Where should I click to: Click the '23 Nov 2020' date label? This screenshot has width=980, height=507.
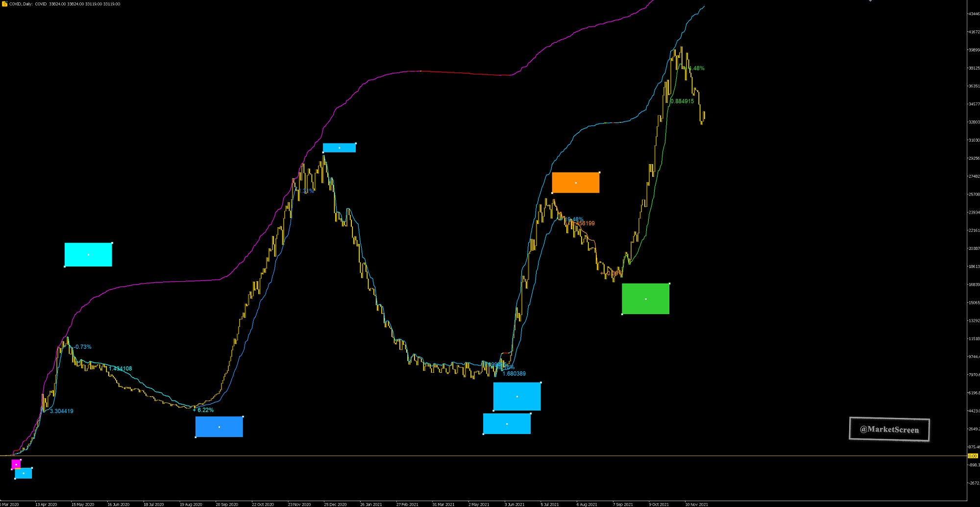tap(299, 505)
